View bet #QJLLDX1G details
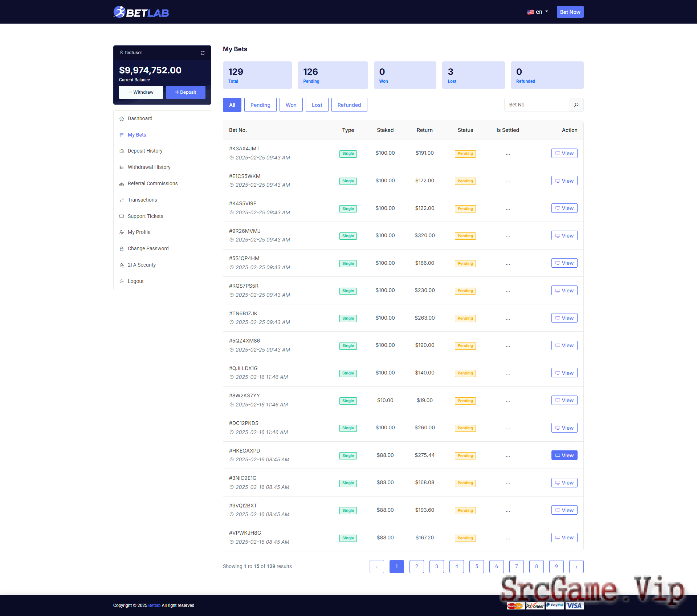The image size is (697, 616). [564, 373]
